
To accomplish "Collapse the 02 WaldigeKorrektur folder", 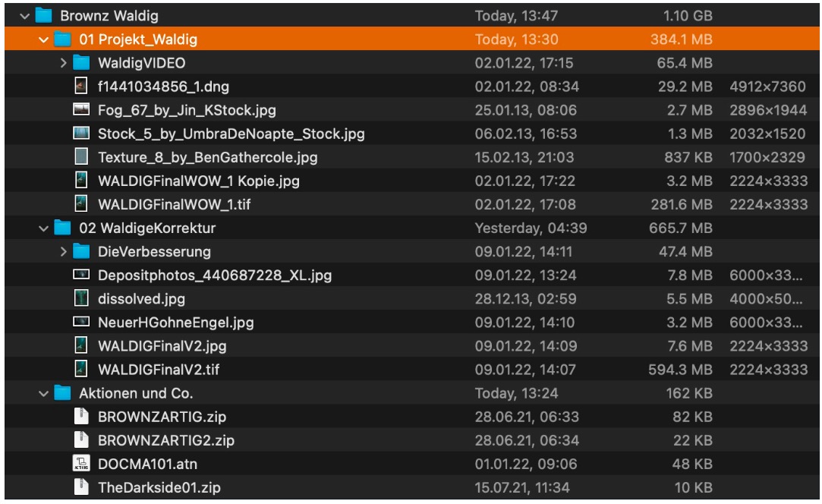I will tap(44, 228).
